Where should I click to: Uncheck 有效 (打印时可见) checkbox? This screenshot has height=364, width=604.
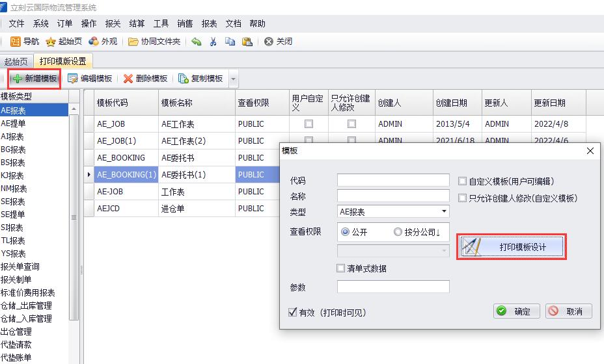tap(292, 312)
